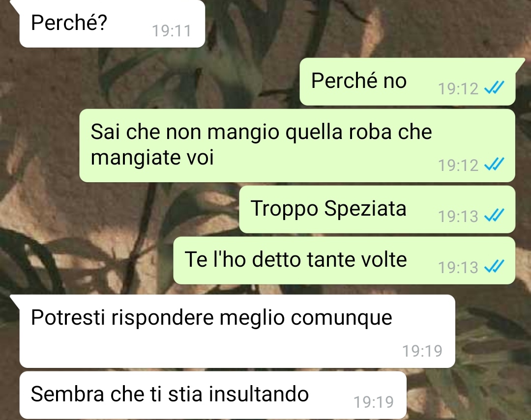Click the 19:13 timestamp on "Te l'ho detto" message
Screen dimensions: 531x420
pos(458,268)
